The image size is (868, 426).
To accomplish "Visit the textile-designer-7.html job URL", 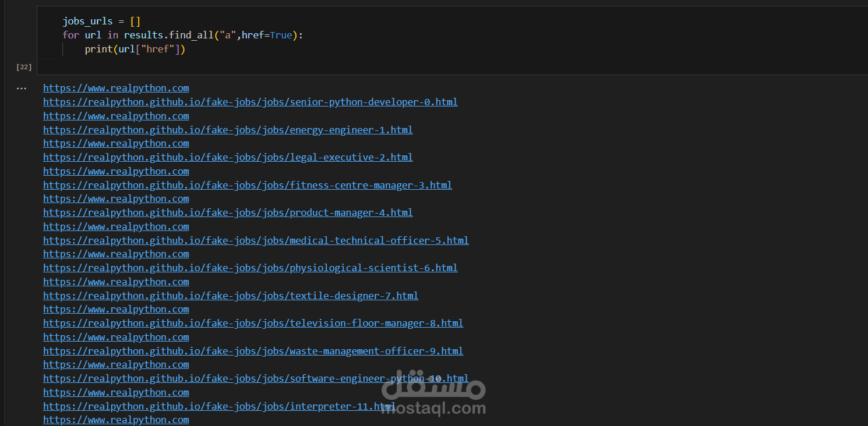I will [x=231, y=296].
